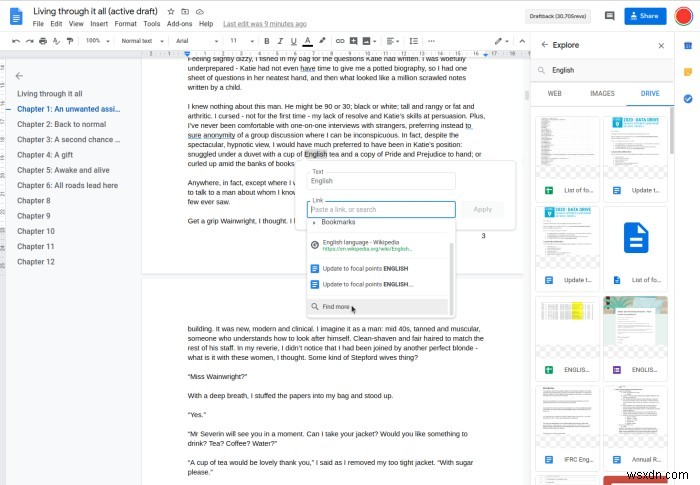Check the cloud save status icon
The image size is (700, 485).
[x=200, y=11]
